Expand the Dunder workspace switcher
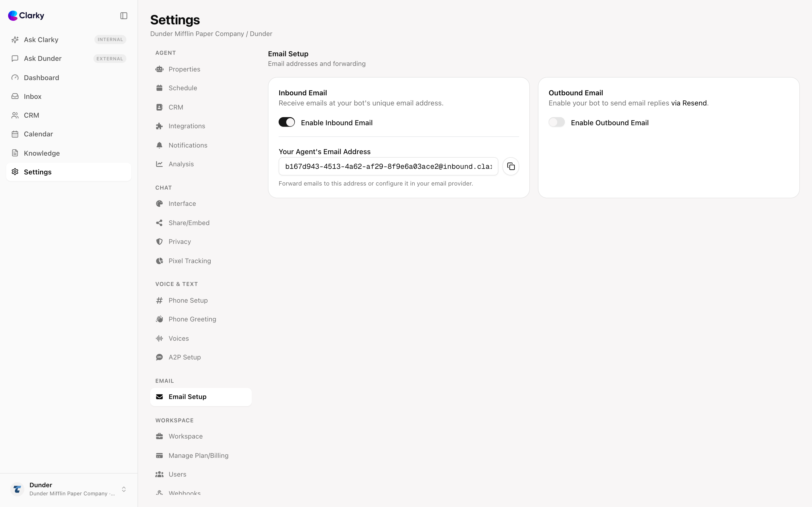This screenshot has height=507, width=812. [x=124, y=489]
